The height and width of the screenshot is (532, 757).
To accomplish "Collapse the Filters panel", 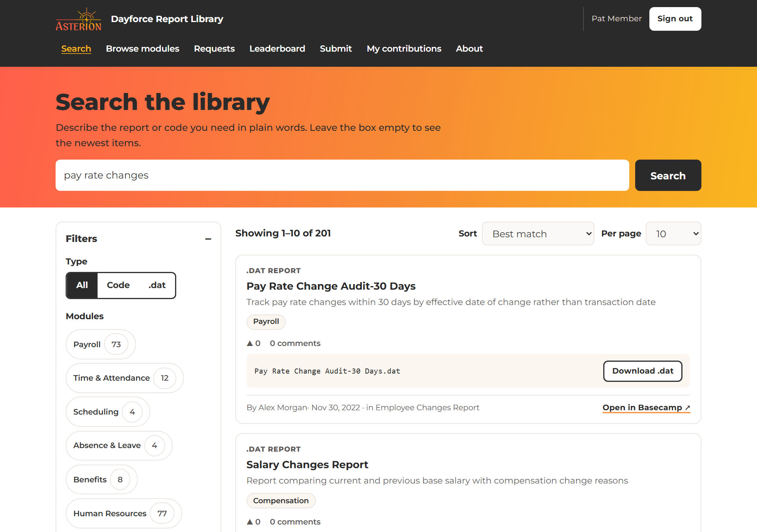I will [x=208, y=239].
